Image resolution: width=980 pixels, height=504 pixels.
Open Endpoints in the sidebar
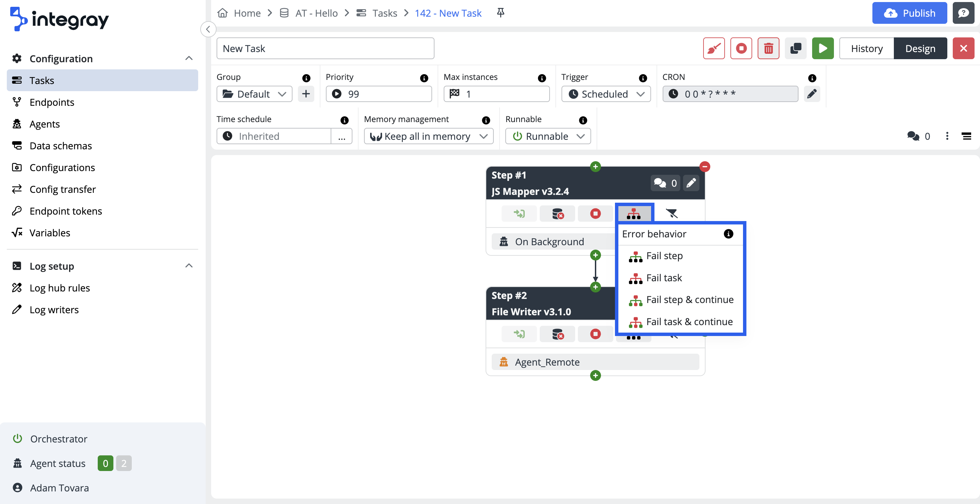click(x=52, y=102)
